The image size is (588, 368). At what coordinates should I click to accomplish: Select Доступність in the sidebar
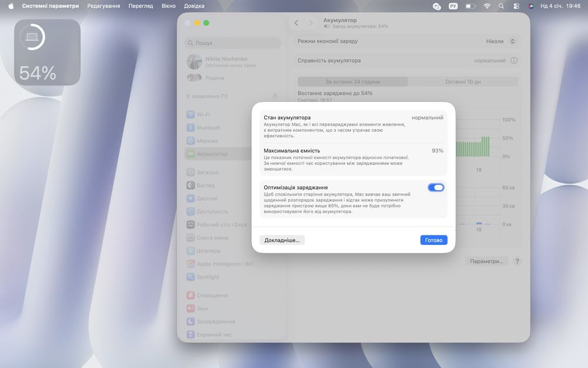pos(232,211)
